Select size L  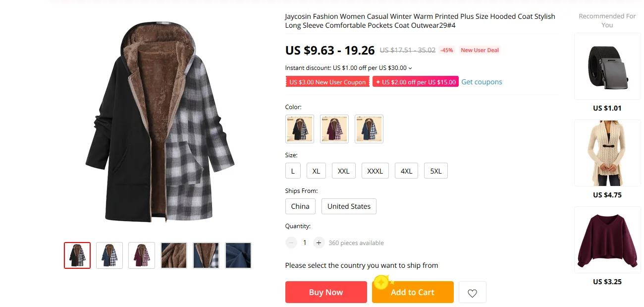293,171
